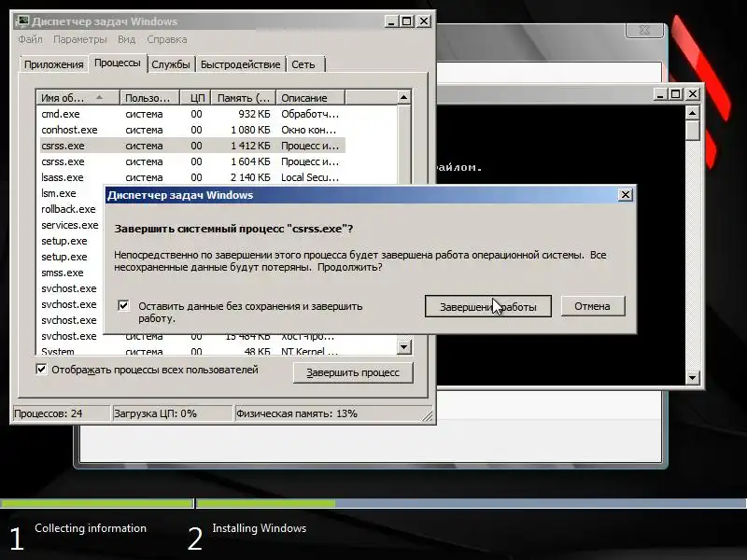
Task: Switch to the Службы tab
Action: tap(171, 64)
